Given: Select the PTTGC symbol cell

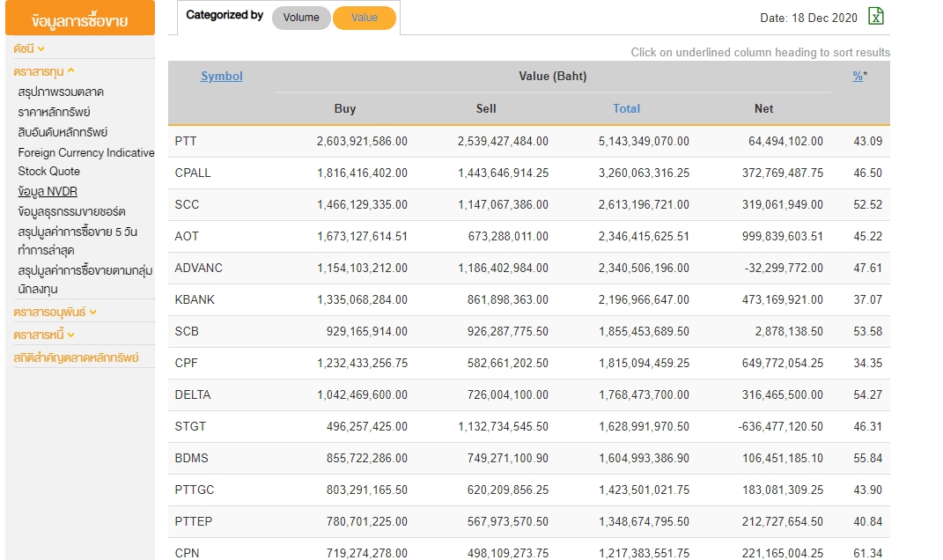Looking at the screenshot, I should tap(195, 490).
